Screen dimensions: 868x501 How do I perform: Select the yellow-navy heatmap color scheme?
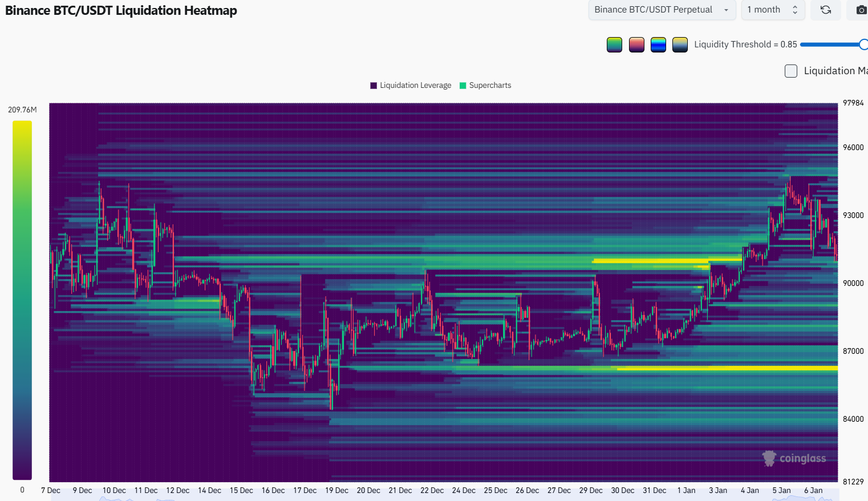coord(680,45)
